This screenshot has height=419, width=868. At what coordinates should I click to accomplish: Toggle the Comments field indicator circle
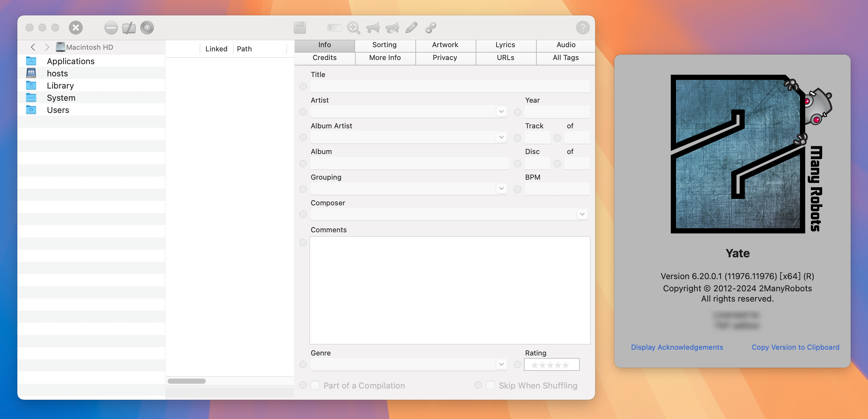(x=303, y=243)
